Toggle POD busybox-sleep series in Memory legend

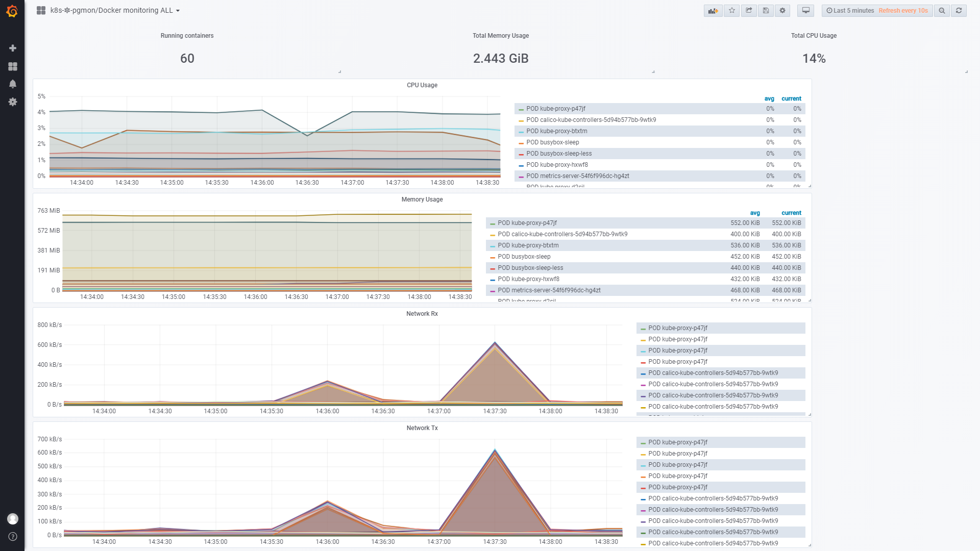(524, 257)
